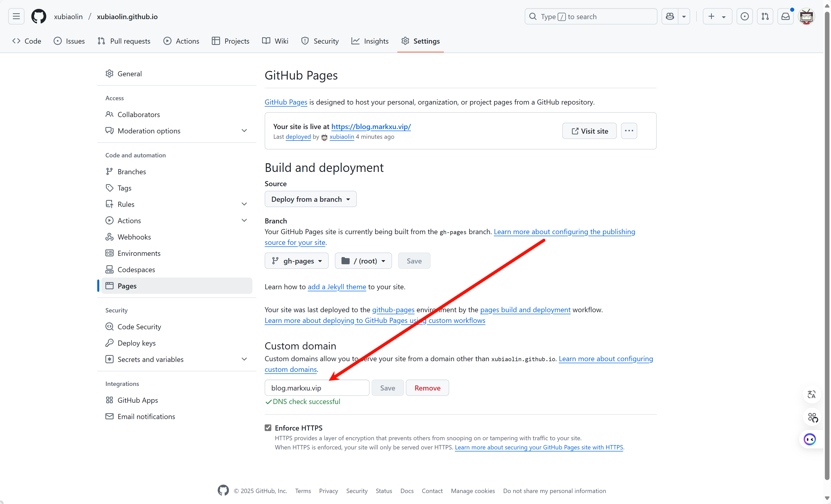This screenshot has width=831, height=504.
Task: Open the Pull requests tab
Action: tap(124, 41)
